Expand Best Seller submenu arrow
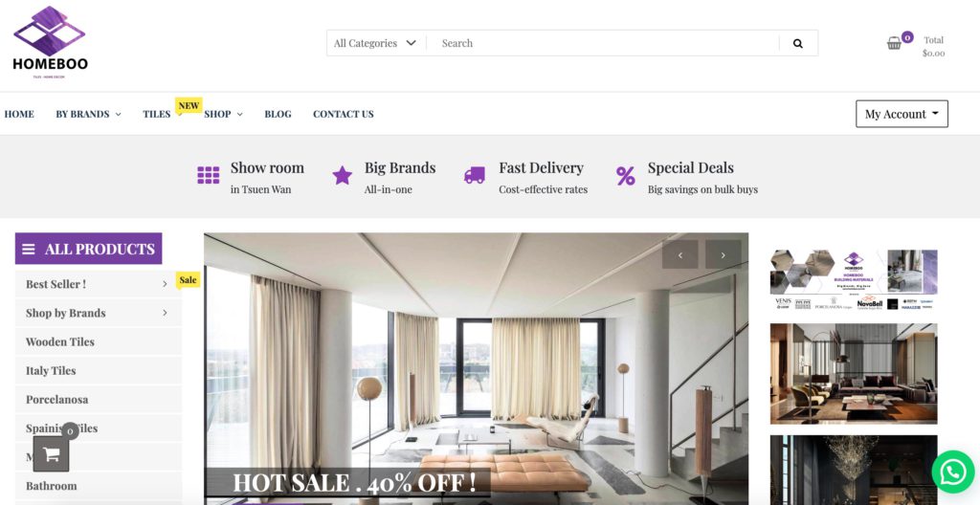This screenshot has height=505, width=980. (165, 284)
